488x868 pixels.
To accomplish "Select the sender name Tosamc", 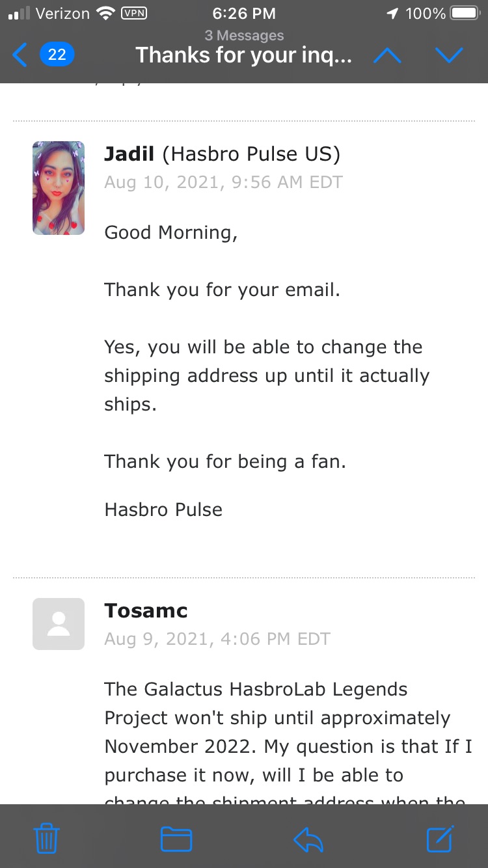I will click(146, 611).
